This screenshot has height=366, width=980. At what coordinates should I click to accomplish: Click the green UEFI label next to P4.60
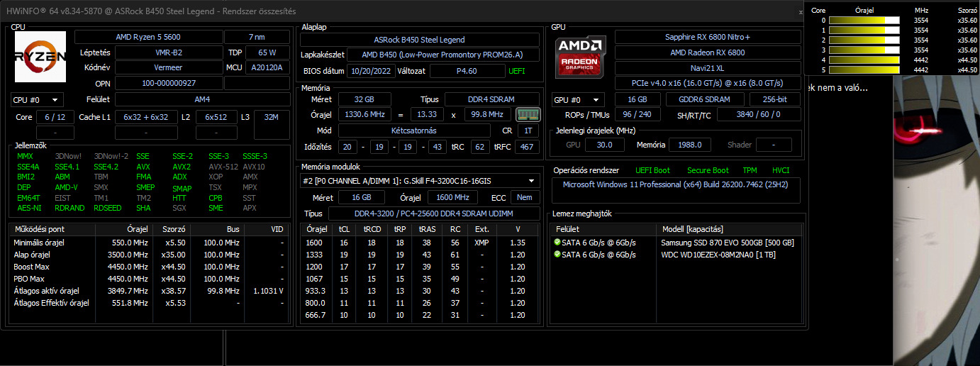[517, 71]
